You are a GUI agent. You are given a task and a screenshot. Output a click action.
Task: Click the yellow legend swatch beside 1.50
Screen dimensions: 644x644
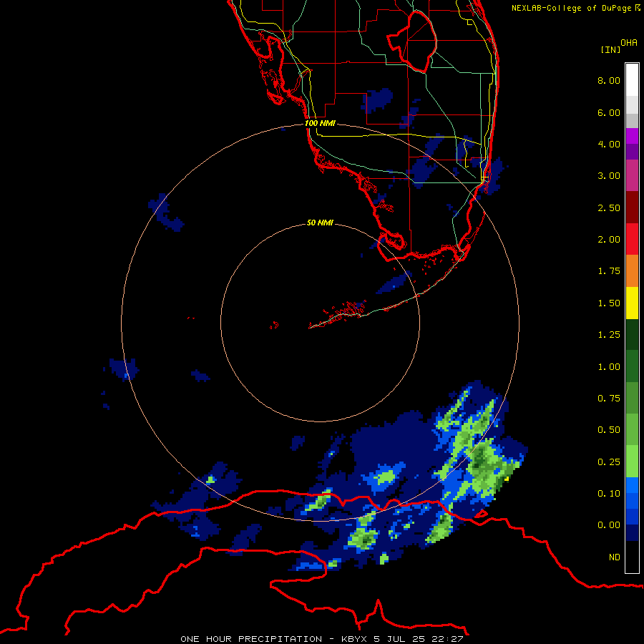coord(632,303)
